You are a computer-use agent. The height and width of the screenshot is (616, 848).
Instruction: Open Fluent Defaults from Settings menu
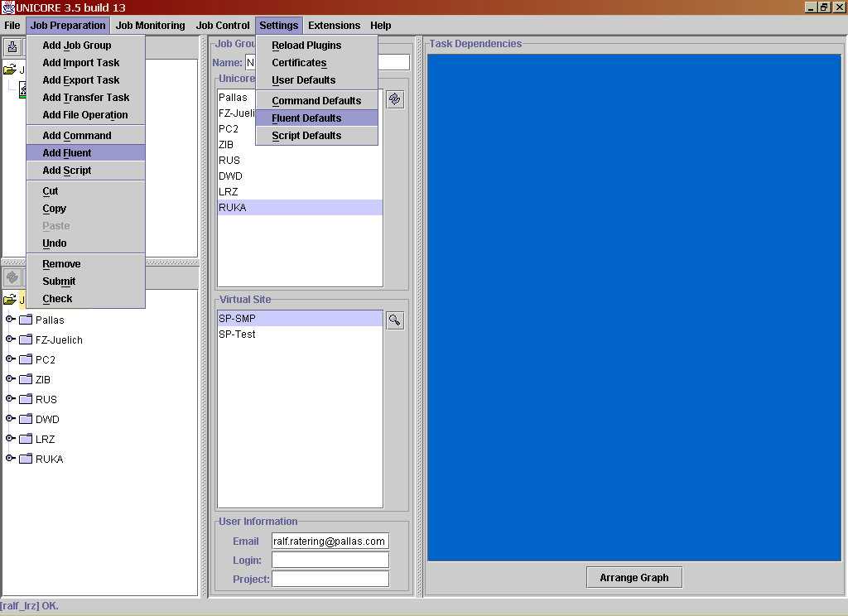317,118
